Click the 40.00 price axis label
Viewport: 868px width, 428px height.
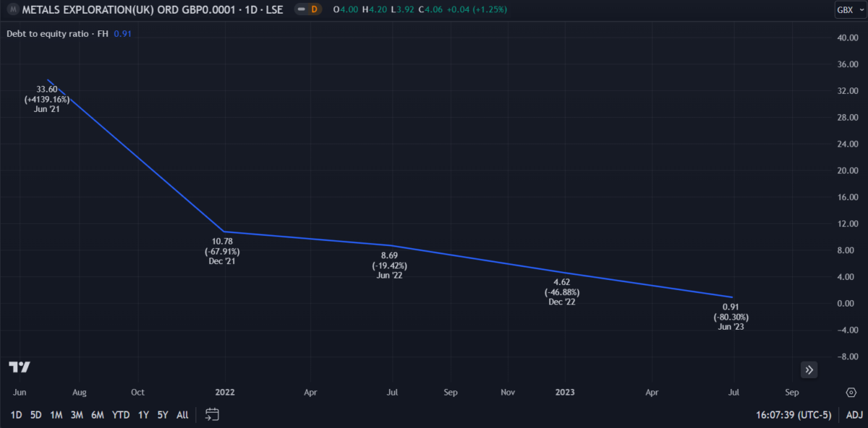[847, 38]
